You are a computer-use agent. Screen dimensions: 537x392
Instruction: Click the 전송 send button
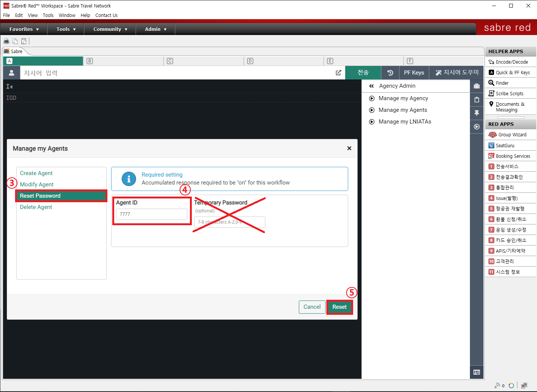[x=363, y=73]
